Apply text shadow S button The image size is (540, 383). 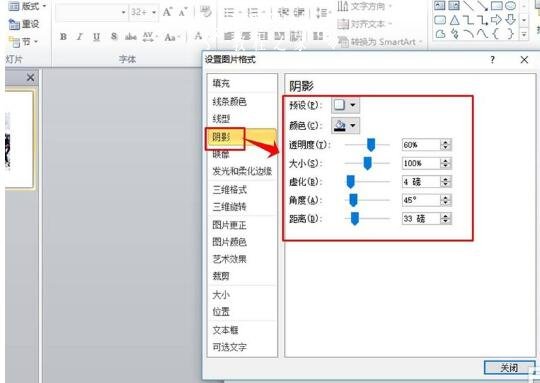[114, 37]
